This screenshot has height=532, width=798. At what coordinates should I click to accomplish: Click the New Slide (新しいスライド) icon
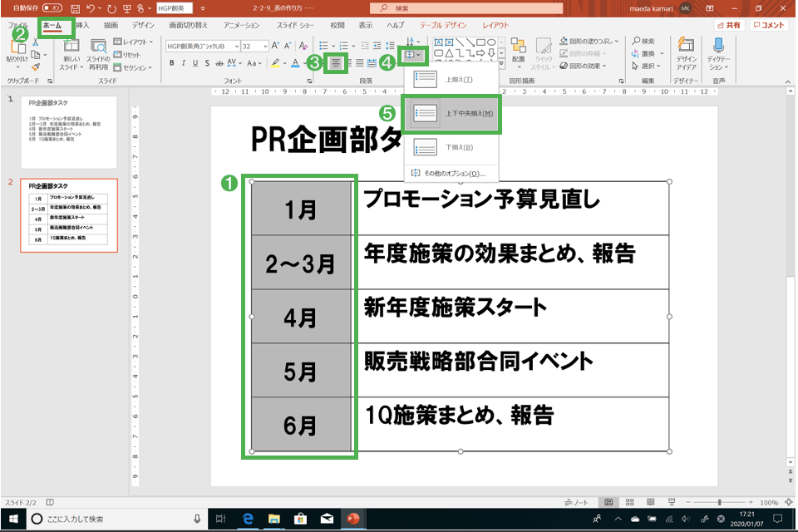(x=71, y=46)
